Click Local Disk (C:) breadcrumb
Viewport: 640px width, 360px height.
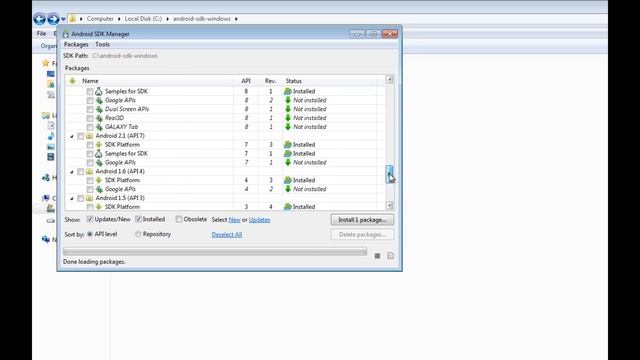tap(143, 19)
